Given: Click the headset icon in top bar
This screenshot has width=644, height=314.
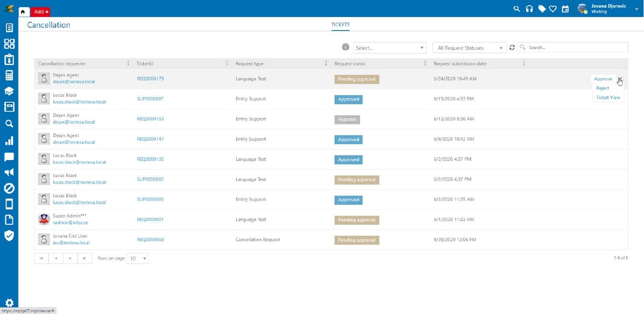Looking at the screenshot, I should 529,9.
